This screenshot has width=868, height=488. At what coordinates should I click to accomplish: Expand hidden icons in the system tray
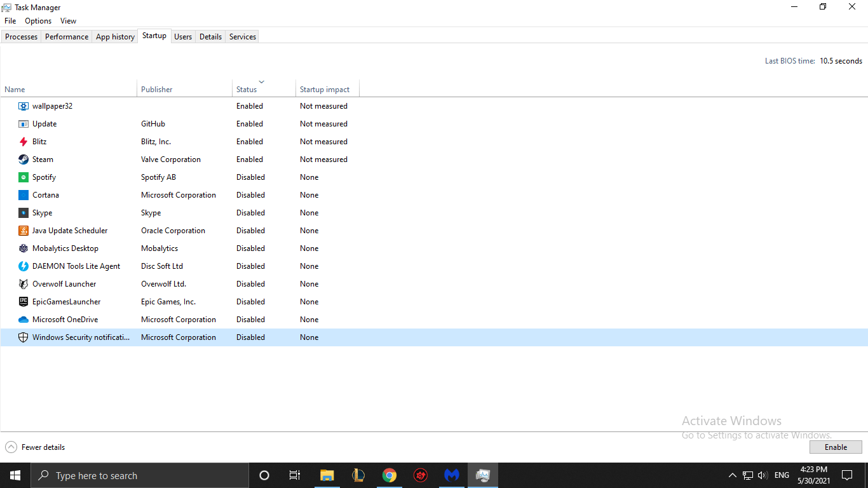(732, 475)
